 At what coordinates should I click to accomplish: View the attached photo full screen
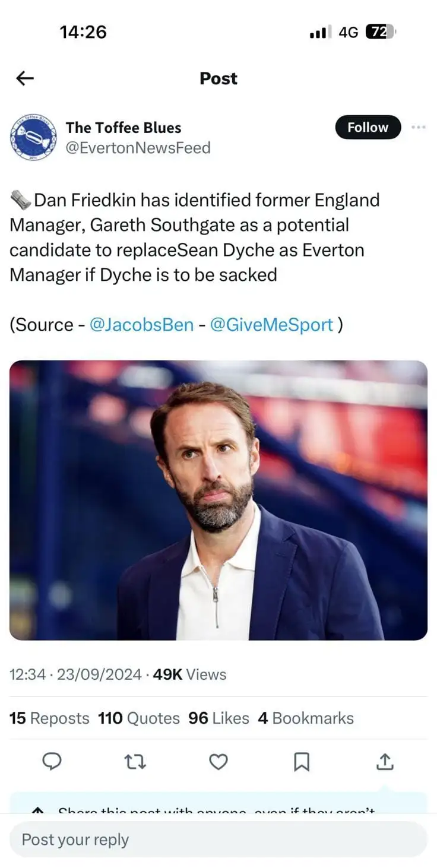(218, 500)
